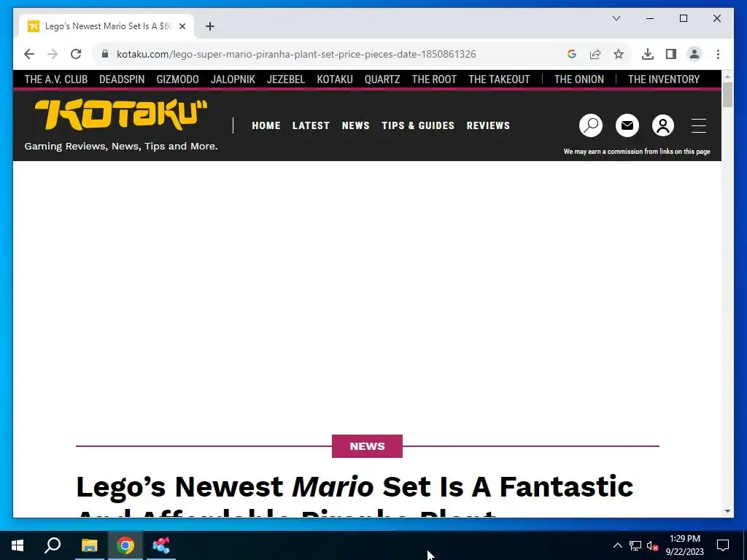Visit THE ROOT network link

pos(434,79)
